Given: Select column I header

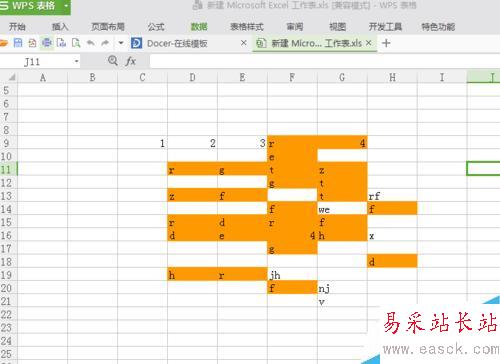Looking at the screenshot, I should (x=442, y=78).
